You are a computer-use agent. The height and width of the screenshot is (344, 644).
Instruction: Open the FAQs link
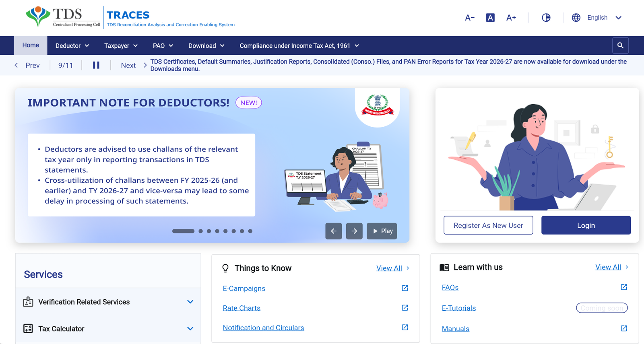pyautogui.click(x=450, y=287)
